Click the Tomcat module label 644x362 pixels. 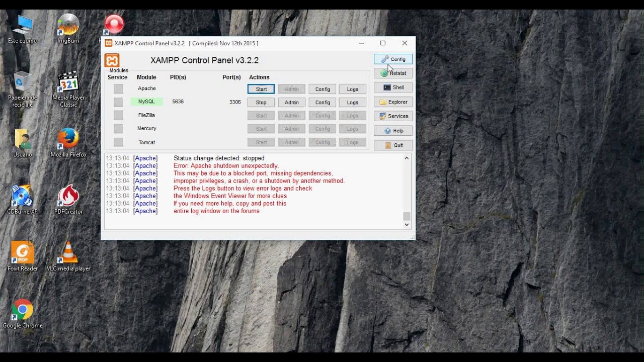point(146,142)
